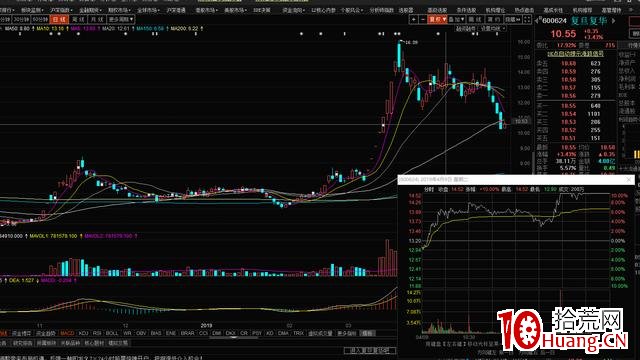Click the tall peak candlestick near 16.09
This screenshot has height=360, width=640.
(x=399, y=54)
